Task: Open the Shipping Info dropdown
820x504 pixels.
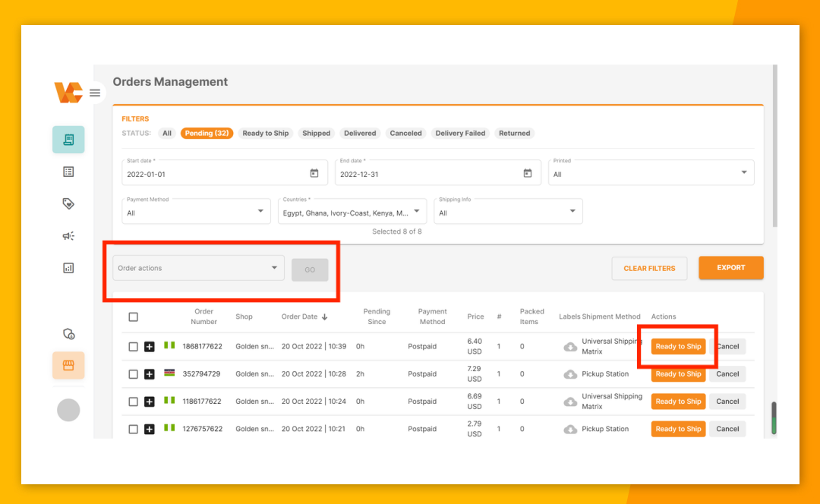Action: (508, 211)
